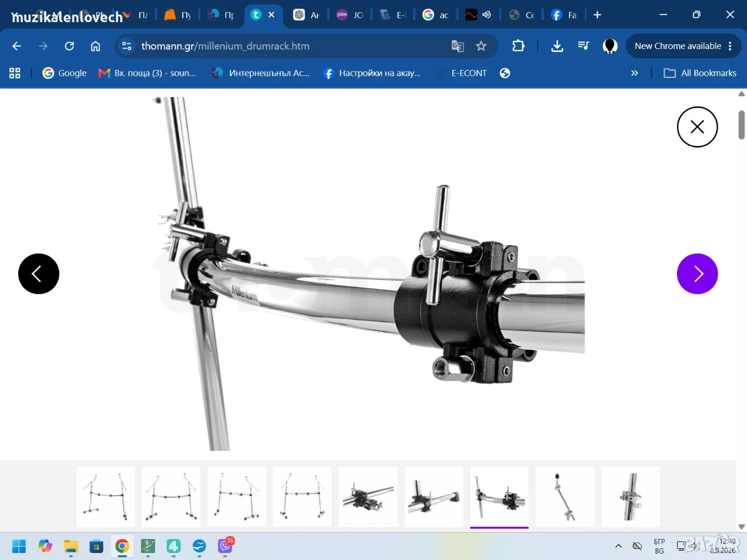The height and width of the screenshot is (560, 747).
Task: Open the E-ECONT bookmark link
Action: point(469,73)
